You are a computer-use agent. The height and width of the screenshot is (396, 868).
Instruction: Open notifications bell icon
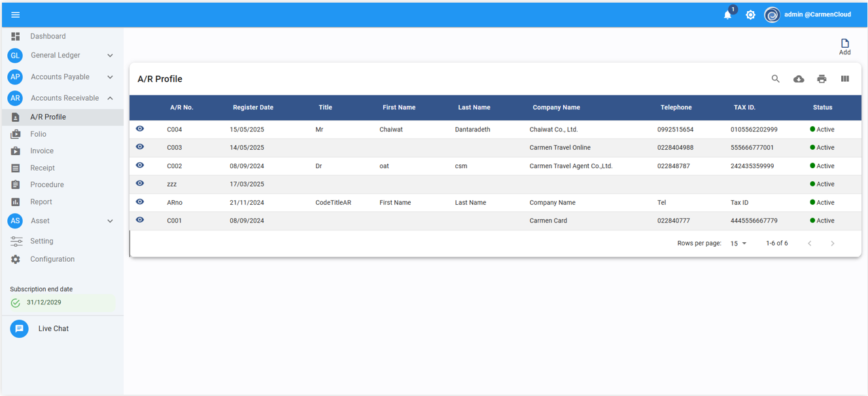[727, 14]
